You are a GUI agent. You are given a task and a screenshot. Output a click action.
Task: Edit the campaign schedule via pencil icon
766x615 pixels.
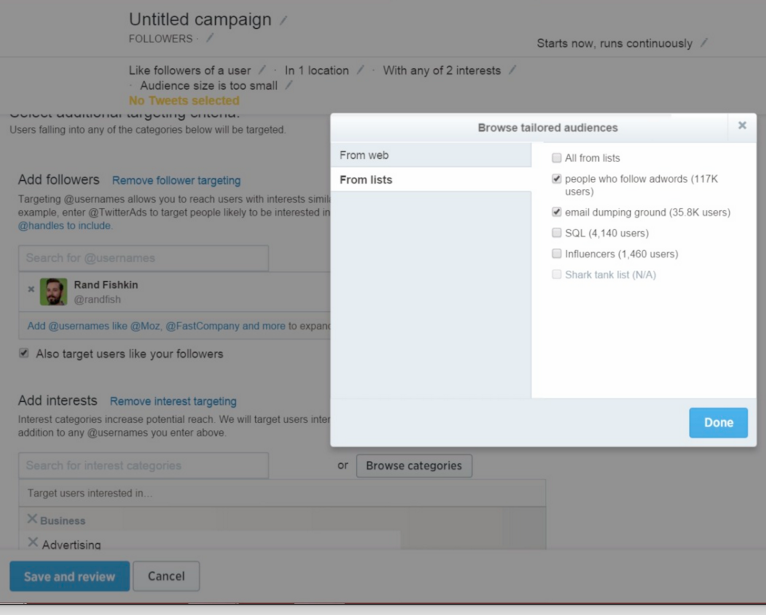pyautogui.click(x=704, y=43)
